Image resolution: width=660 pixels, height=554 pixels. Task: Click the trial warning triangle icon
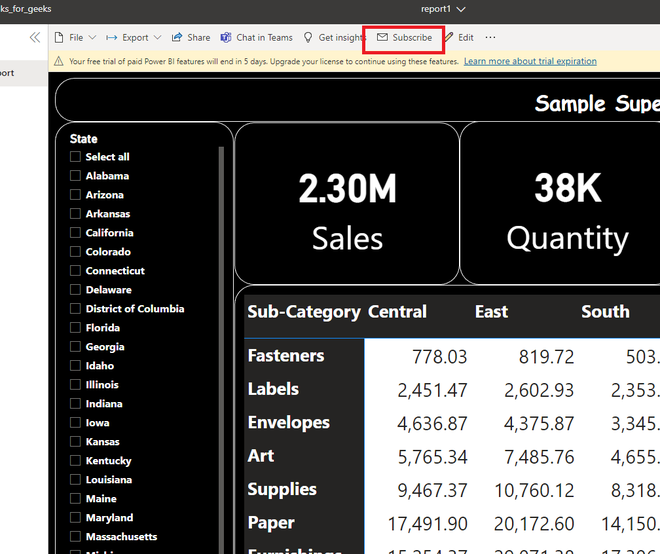[x=59, y=62]
